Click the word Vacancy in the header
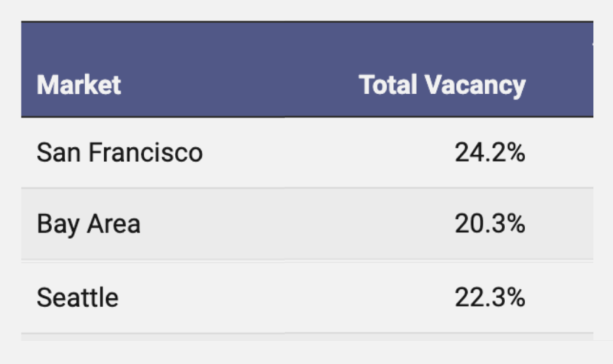The width and height of the screenshot is (613, 364). 475,86
